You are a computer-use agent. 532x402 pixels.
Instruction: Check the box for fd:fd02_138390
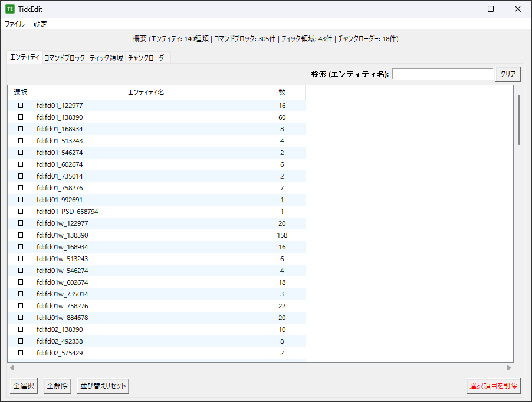[21, 329]
